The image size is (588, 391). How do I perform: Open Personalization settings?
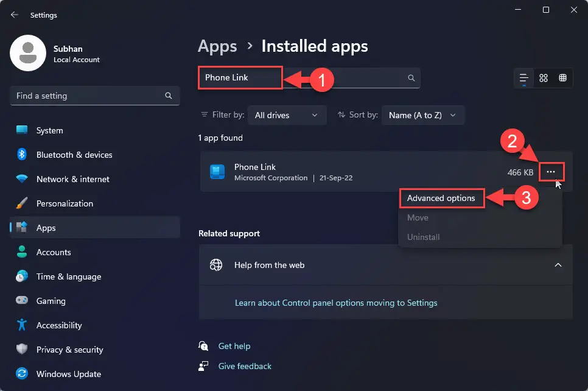pos(95,203)
